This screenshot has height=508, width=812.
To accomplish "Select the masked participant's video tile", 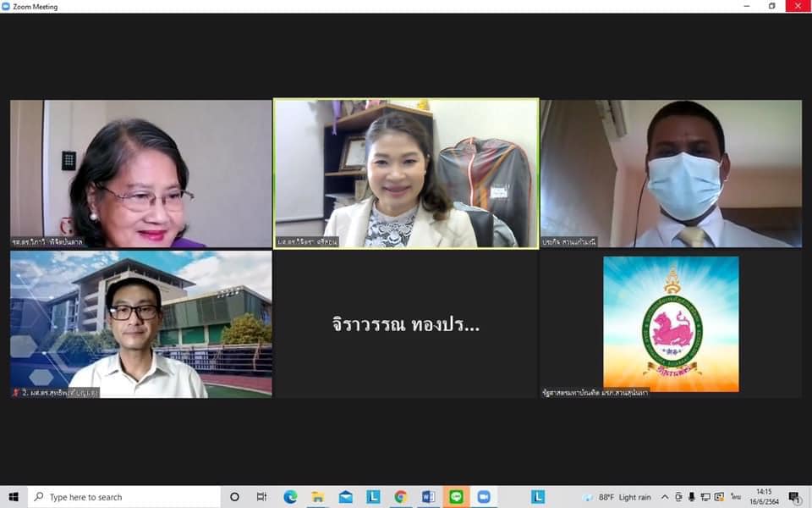I will [x=671, y=174].
